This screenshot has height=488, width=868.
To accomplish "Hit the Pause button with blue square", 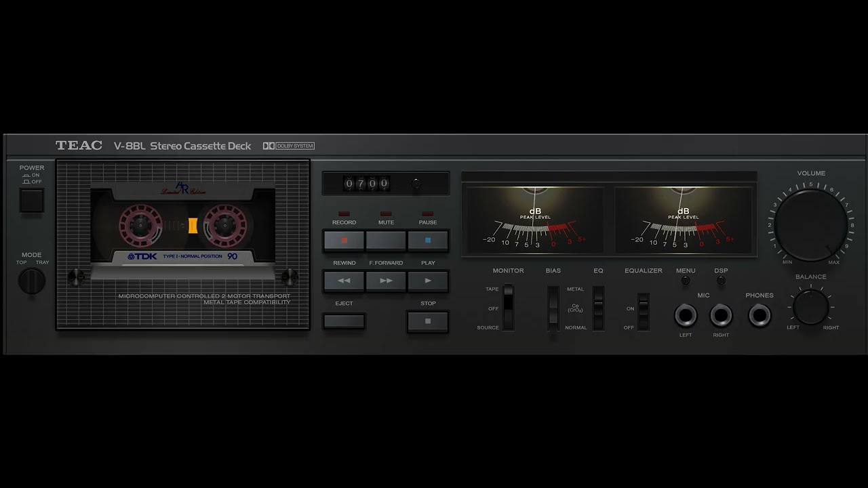I will [x=428, y=240].
